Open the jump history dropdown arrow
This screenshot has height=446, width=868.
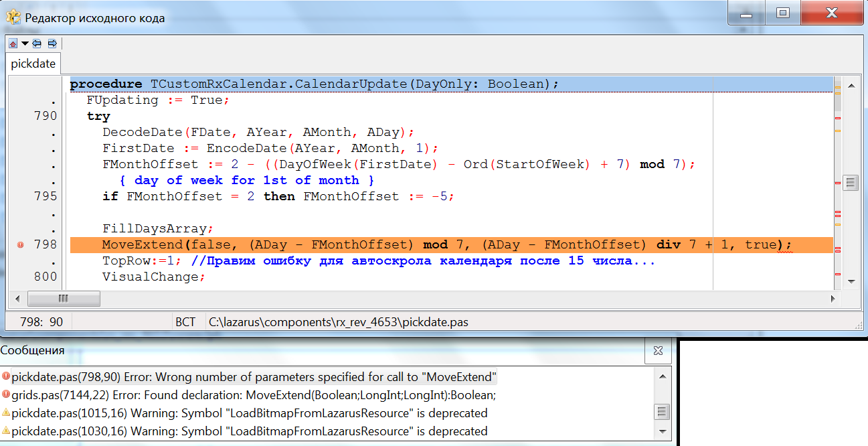pyautogui.click(x=25, y=44)
